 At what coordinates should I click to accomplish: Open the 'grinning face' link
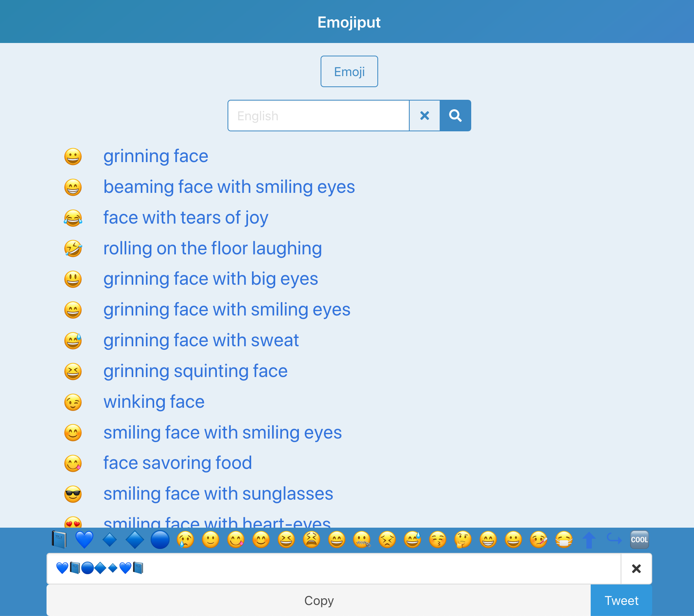156,156
